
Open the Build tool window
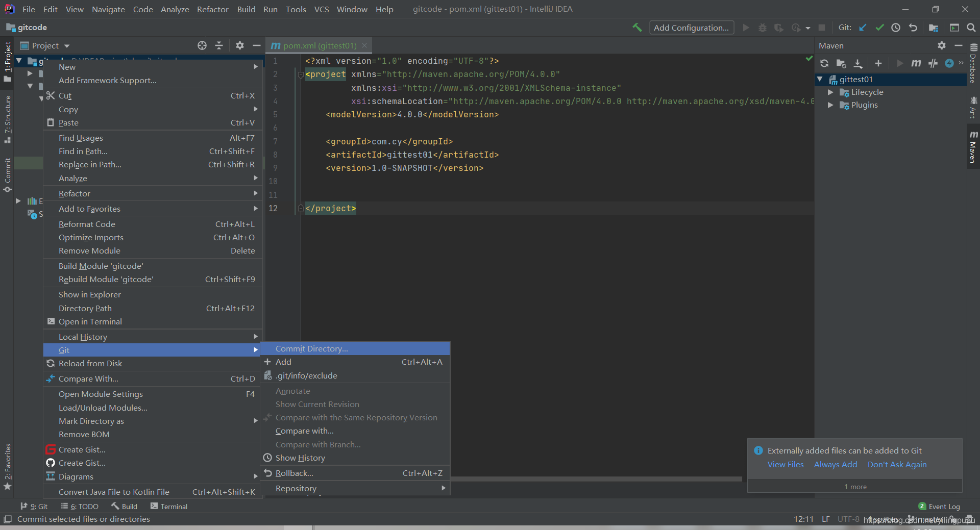click(125, 507)
